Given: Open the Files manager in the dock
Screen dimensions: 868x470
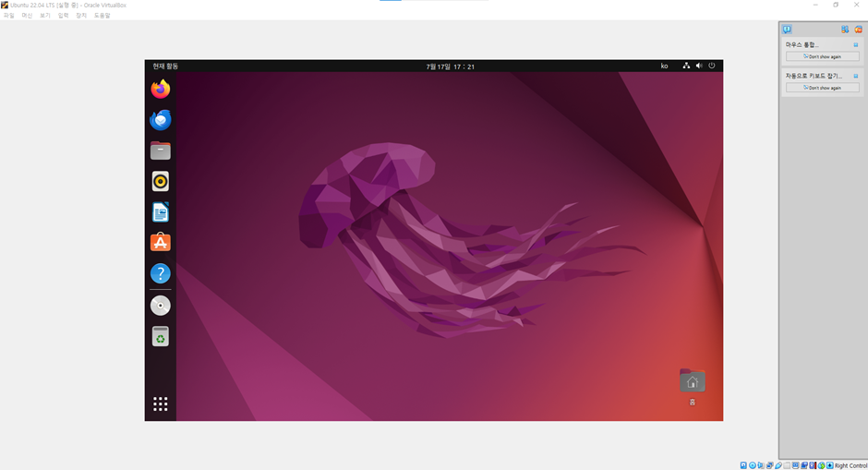Looking at the screenshot, I should pyautogui.click(x=161, y=150).
